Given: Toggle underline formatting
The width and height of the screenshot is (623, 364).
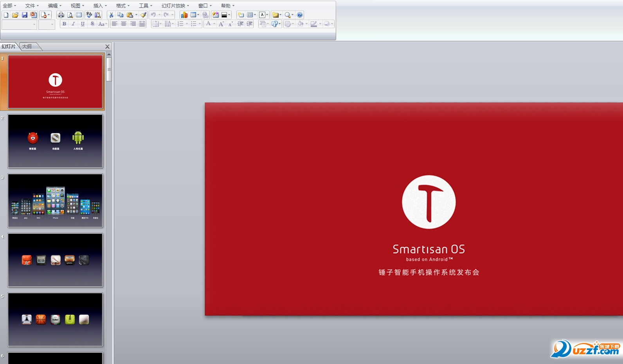Looking at the screenshot, I should (83, 24).
